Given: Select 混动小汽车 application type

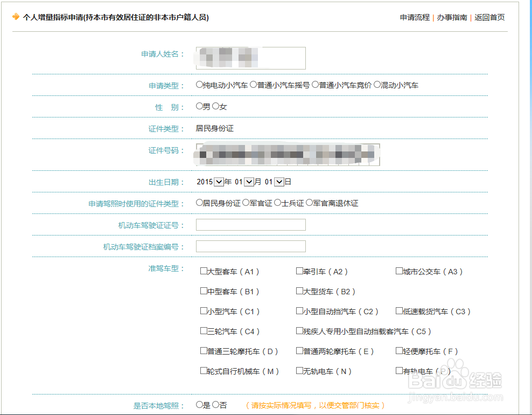Looking at the screenshot, I should tap(377, 85).
